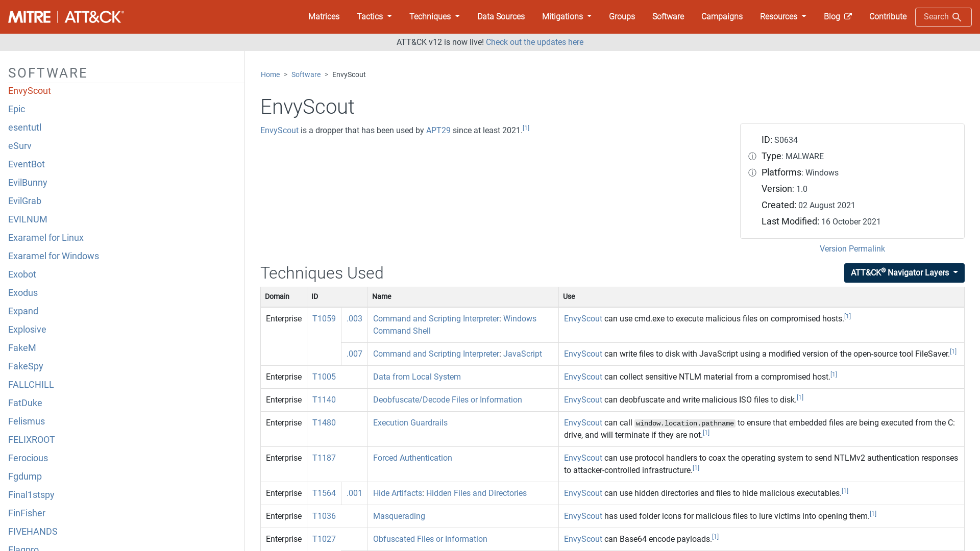Open Forced Authentication technique

point(412,458)
